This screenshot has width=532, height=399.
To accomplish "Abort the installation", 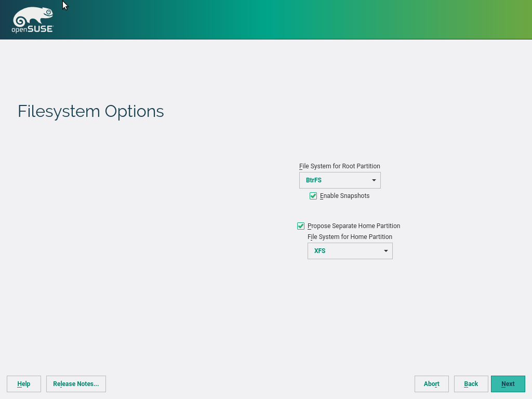I will point(431,384).
